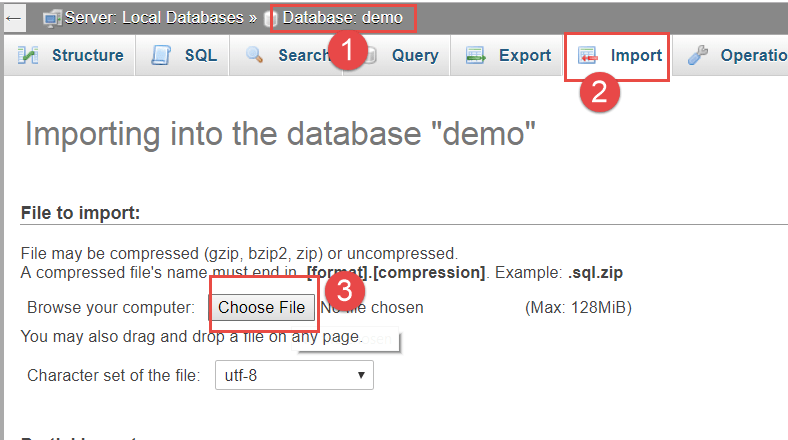Select the Import tab
Screen dimensions: 788x440
click(x=636, y=56)
